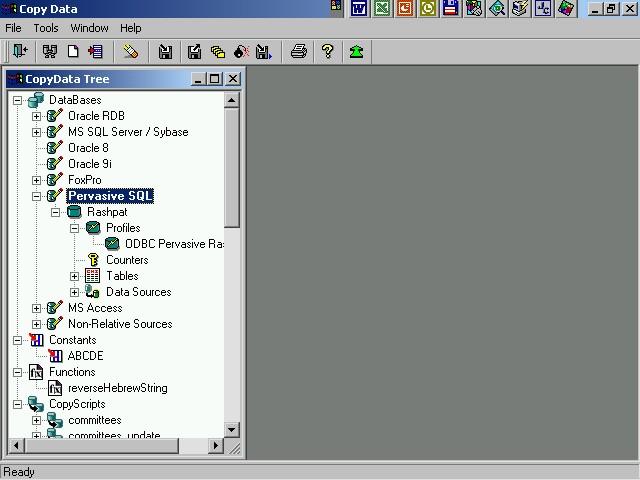Click the grid icon beside Tables

tap(92, 276)
